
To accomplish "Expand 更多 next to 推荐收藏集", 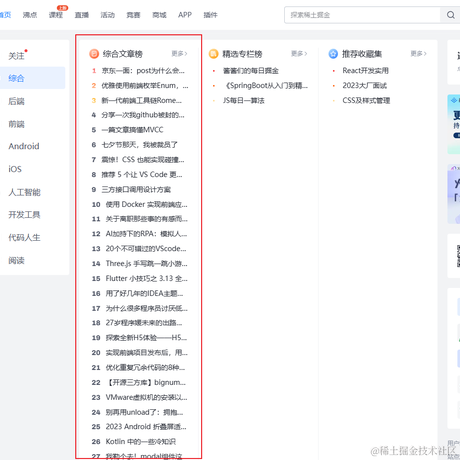I will coord(418,54).
